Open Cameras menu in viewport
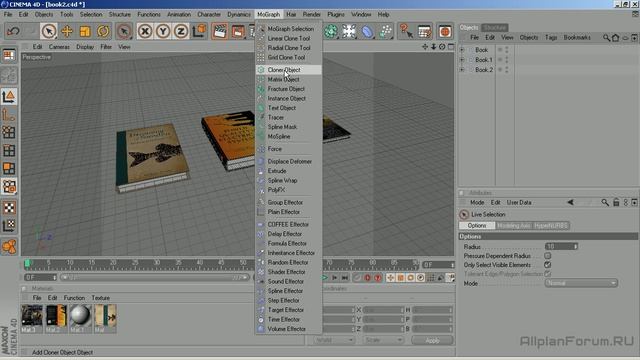640x360 pixels. 59,47
